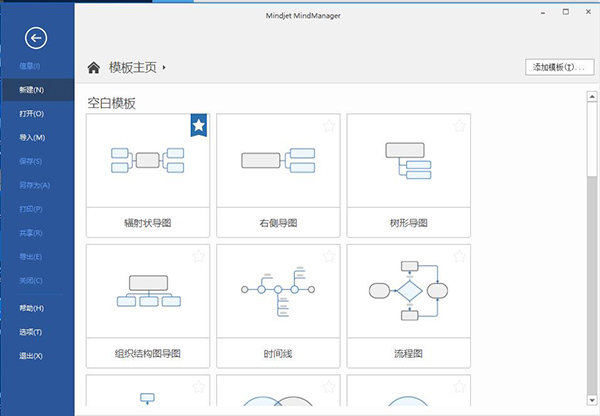Favorite the 组织结构图导图 template star
600x416 pixels.
pos(199,256)
